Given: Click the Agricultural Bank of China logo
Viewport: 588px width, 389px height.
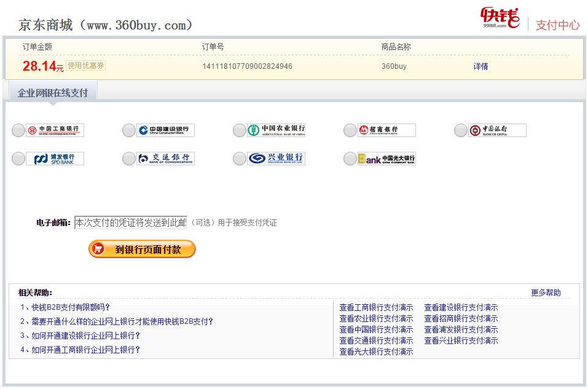Looking at the screenshot, I should pos(276,130).
